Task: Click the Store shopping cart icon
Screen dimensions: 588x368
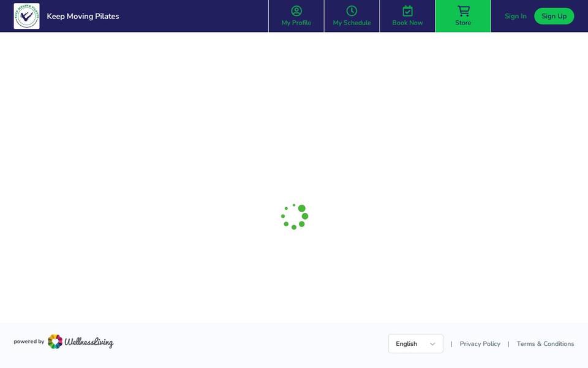Action: coord(464,11)
